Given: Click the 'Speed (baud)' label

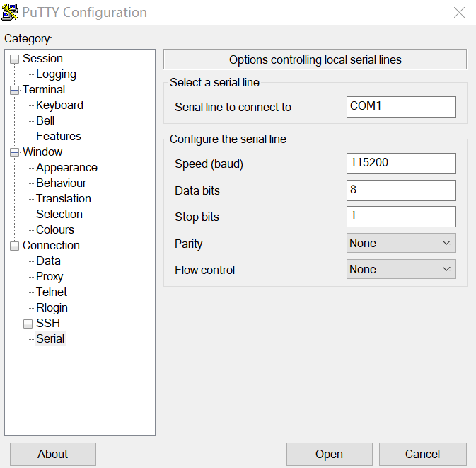Looking at the screenshot, I should click(x=209, y=164).
